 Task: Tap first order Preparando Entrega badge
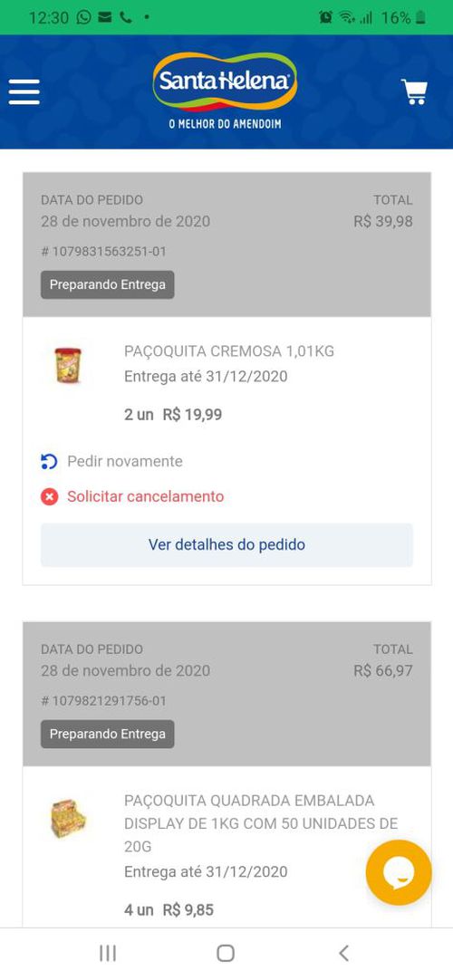(x=108, y=285)
